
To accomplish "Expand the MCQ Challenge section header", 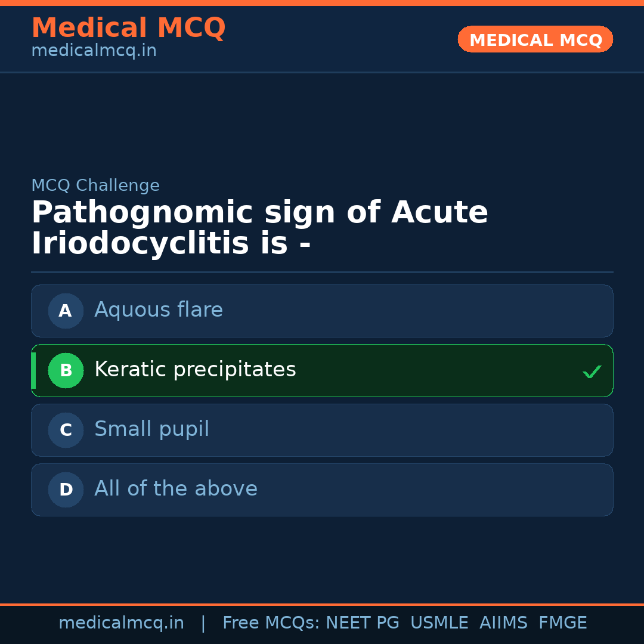I will point(95,185).
